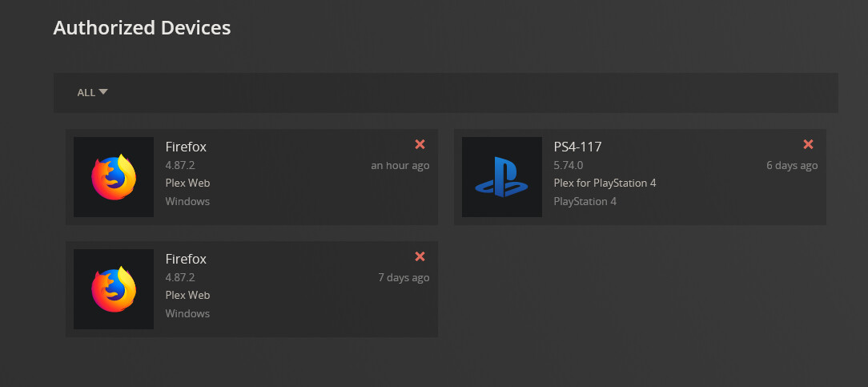Click 'Plex Web' on the an-hour-ago card
This screenshot has width=868, height=387.
pos(187,183)
